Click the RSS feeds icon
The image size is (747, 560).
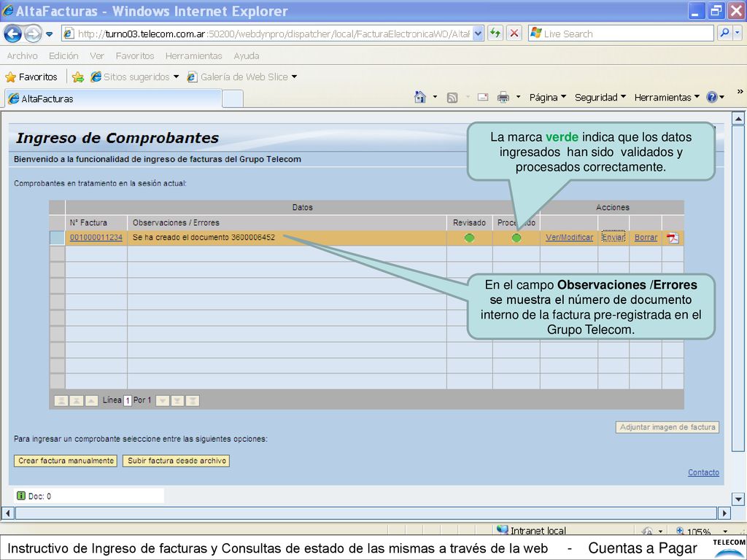pos(452,98)
